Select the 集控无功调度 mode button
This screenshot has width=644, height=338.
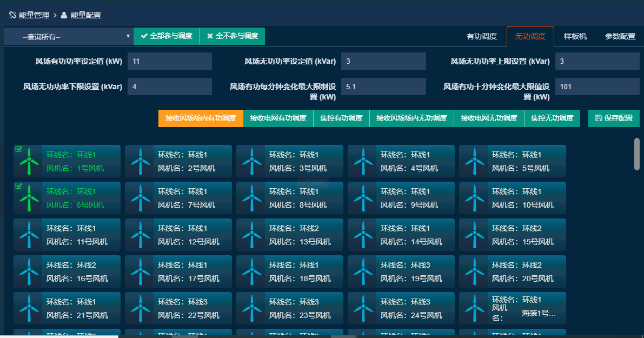pos(552,118)
